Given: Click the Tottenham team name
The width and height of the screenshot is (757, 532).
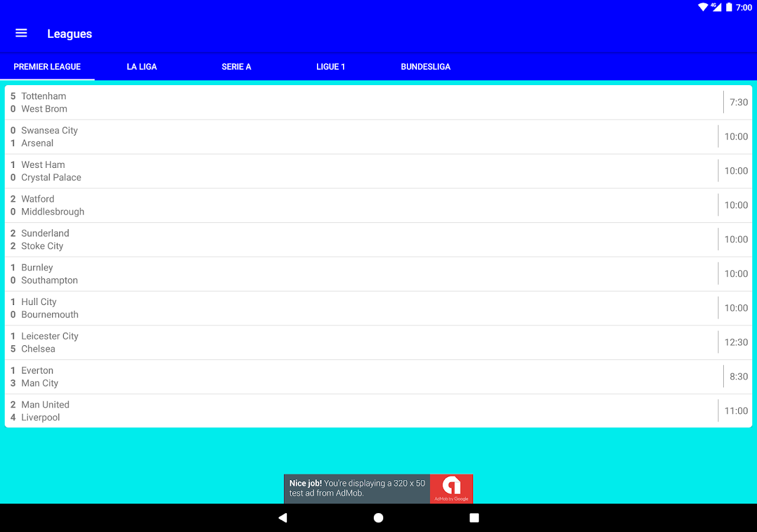Looking at the screenshot, I should [44, 96].
